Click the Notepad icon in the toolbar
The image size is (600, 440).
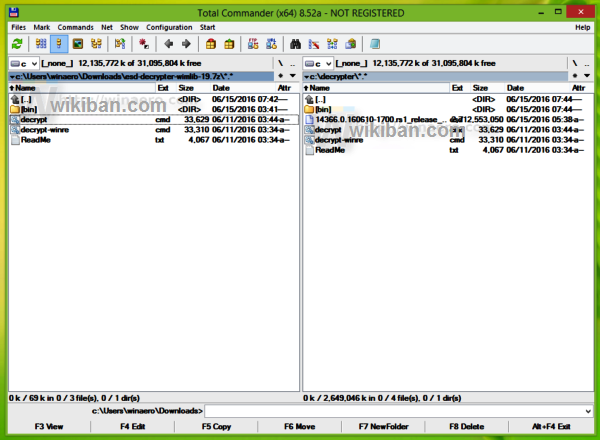[375, 44]
